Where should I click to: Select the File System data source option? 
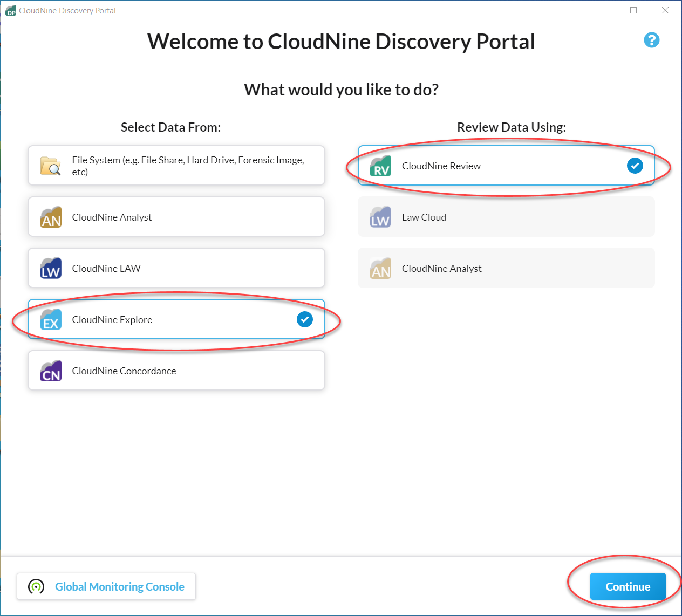[176, 165]
